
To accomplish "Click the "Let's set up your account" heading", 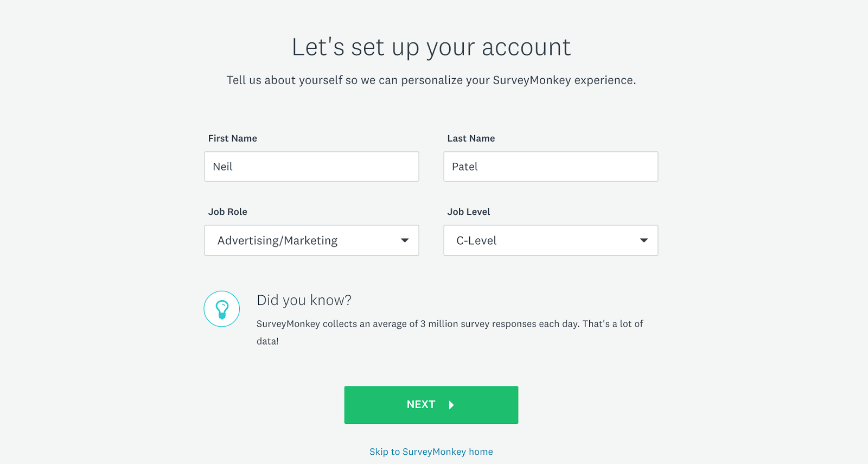I will [x=431, y=47].
